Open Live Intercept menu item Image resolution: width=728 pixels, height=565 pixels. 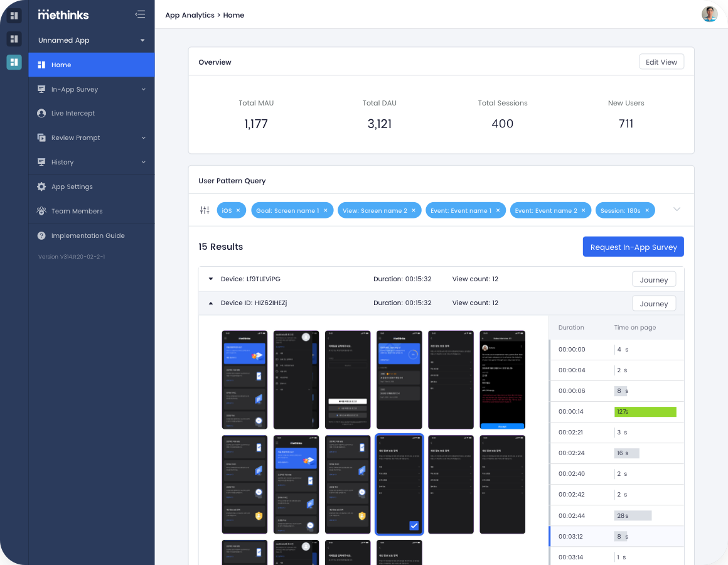[x=92, y=113]
